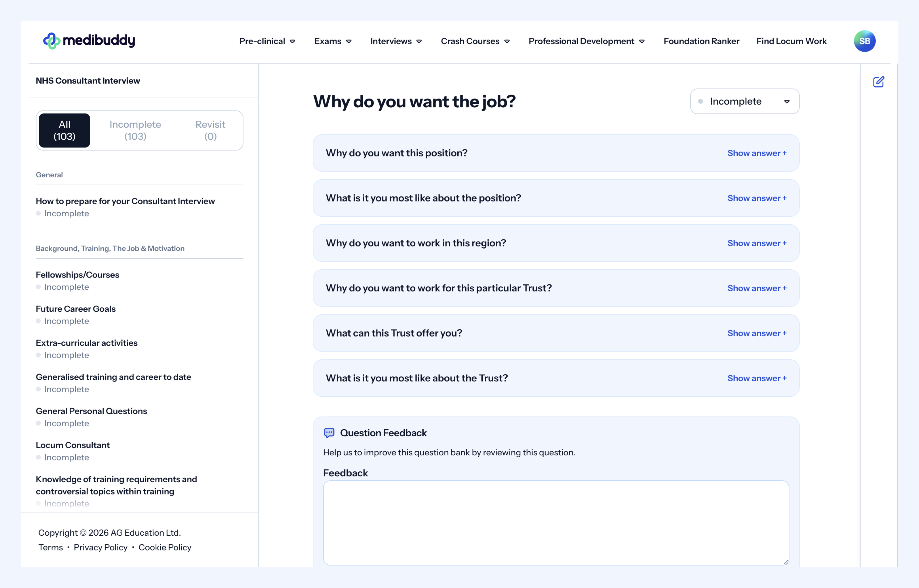Go to Foundation Ranker
This screenshot has height=588, width=919.
(701, 41)
